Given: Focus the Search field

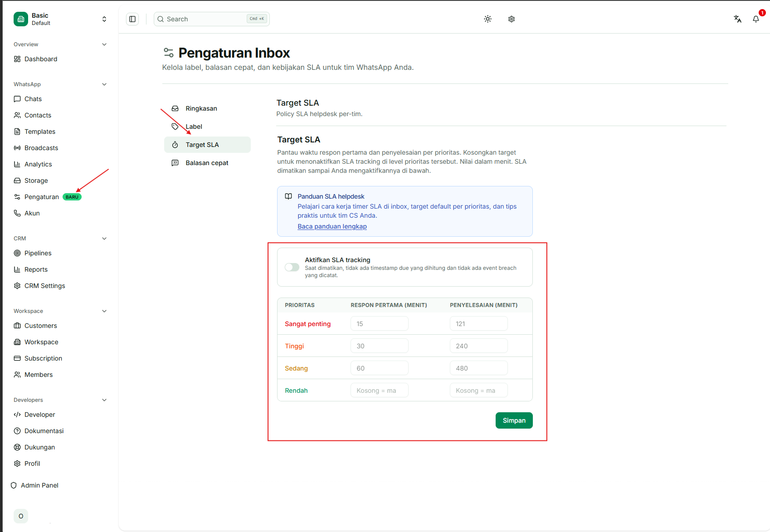Looking at the screenshot, I should tap(212, 19).
